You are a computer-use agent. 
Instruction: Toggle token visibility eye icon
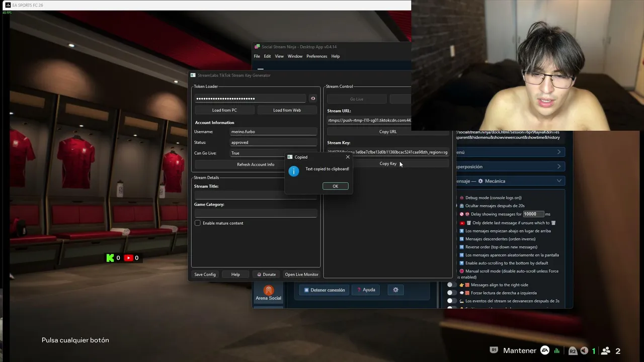[313, 99]
